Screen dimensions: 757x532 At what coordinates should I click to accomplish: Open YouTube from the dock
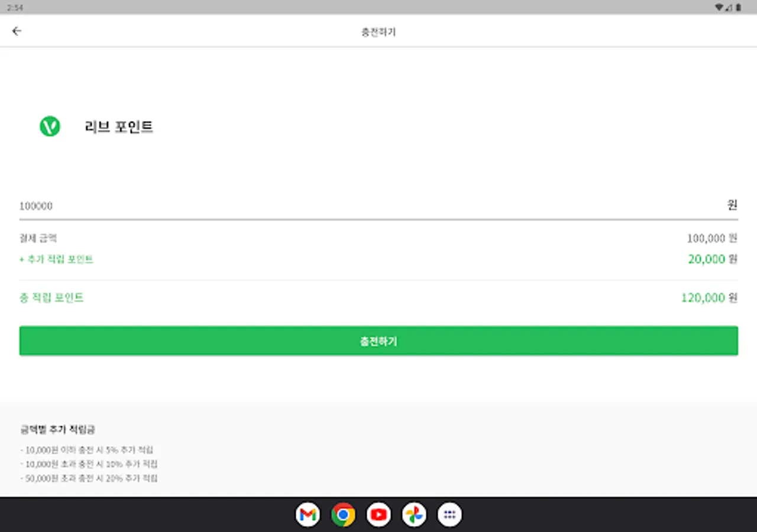(378, 515)
